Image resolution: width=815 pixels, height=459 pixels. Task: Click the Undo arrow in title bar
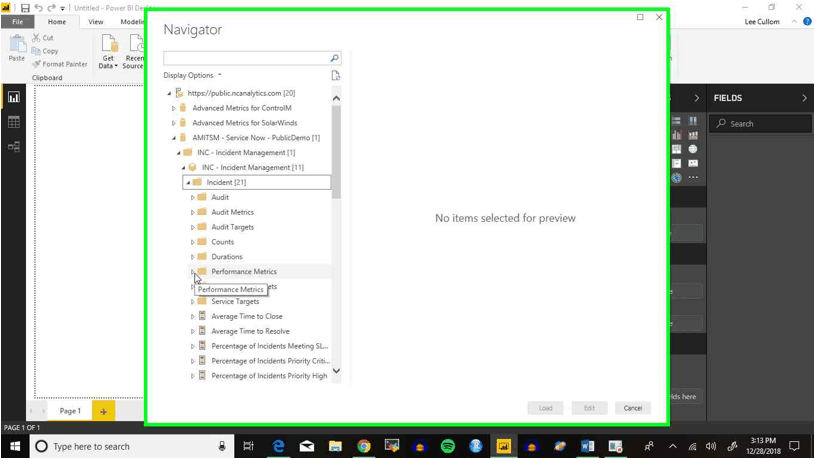pos(38,8)
